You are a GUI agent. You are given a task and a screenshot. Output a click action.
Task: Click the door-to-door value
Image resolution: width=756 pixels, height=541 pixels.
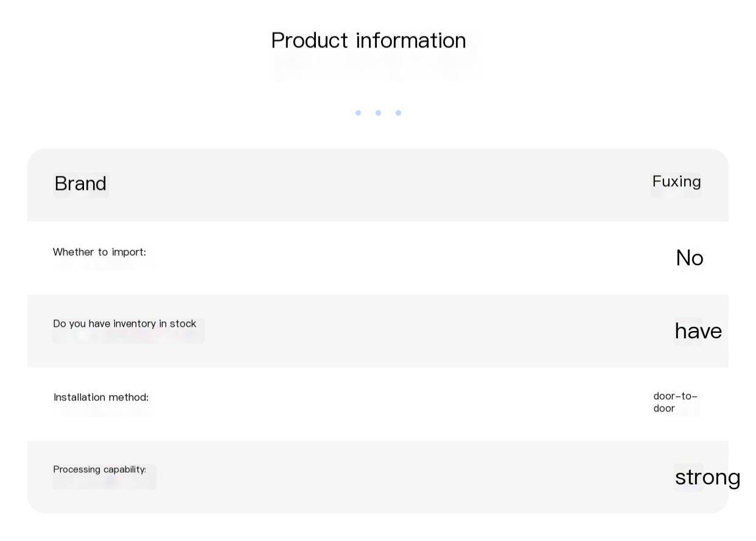(675, 402)
